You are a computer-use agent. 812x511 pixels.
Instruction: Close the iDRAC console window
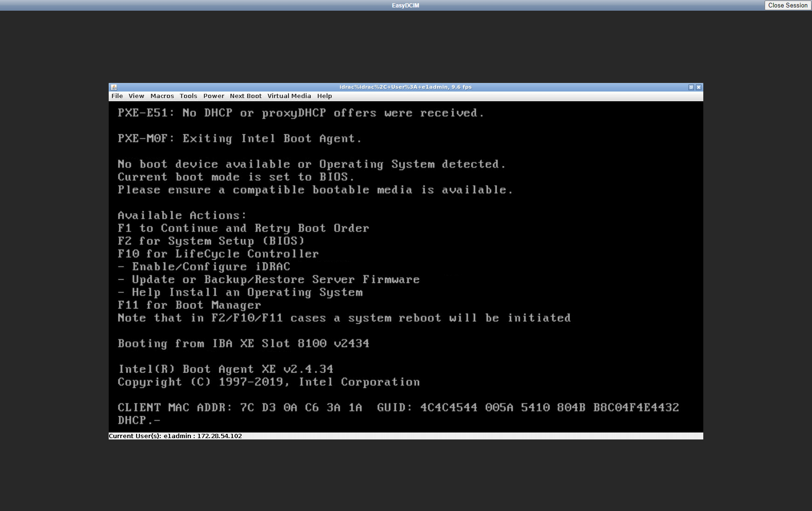(698, 87)
